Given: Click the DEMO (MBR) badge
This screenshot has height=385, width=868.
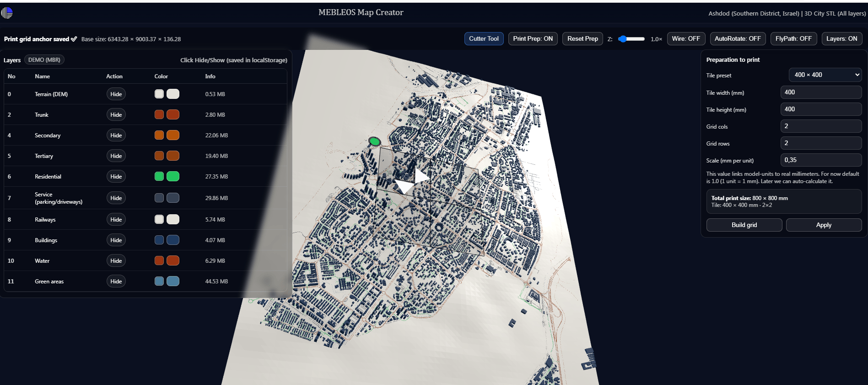Looking at the screenshot, I should [44, 60].
